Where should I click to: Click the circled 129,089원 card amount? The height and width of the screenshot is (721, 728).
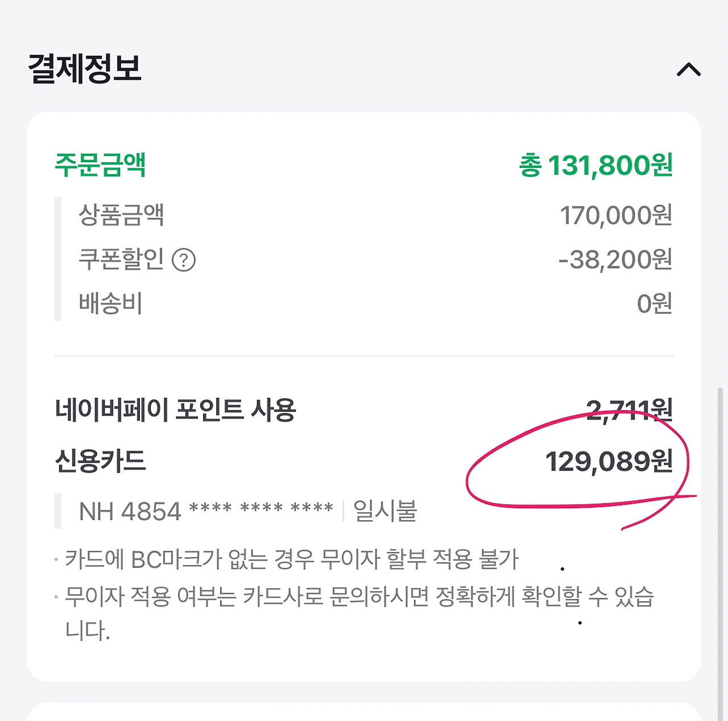point(609,462)
